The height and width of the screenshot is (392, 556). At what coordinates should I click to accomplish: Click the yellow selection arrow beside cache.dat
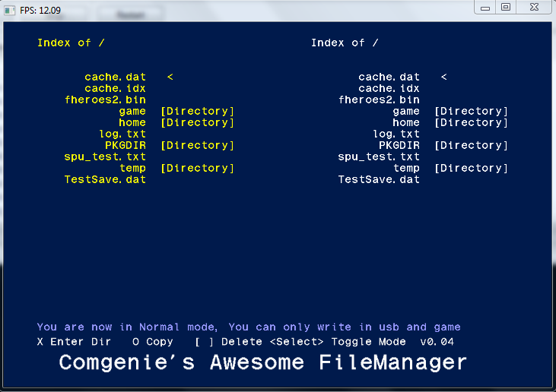pyautogui.click(x=170, y=77)
